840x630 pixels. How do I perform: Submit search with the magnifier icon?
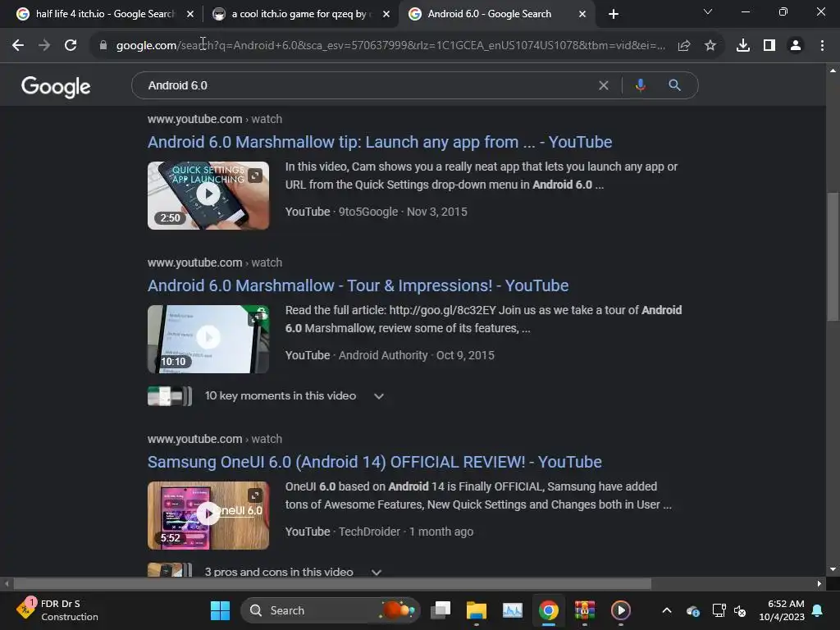point(674,85)
